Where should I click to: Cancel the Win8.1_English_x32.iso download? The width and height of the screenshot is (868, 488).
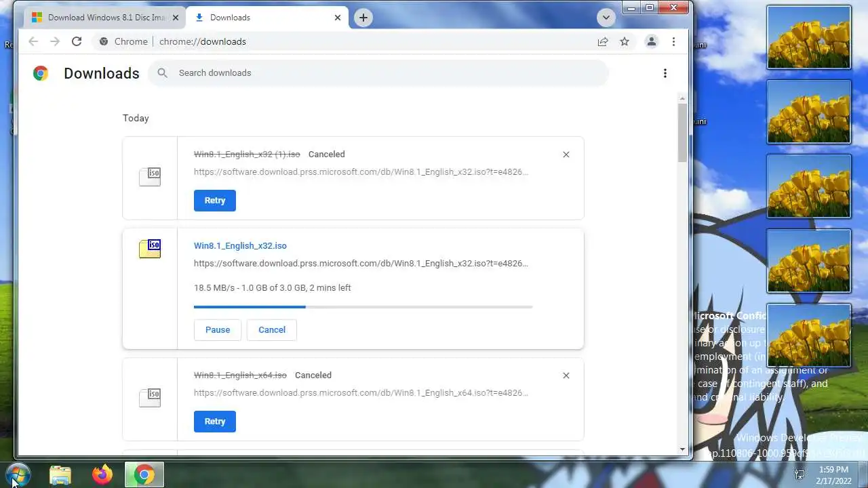pos(272,329)
